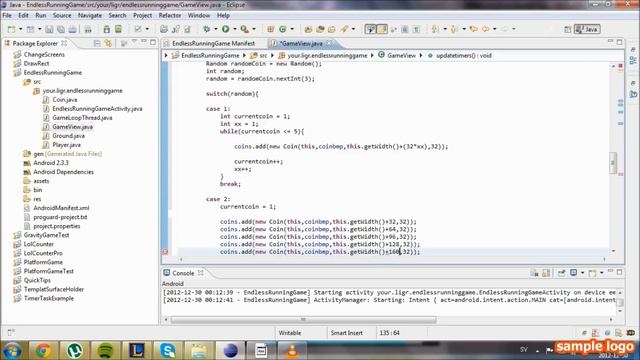The image size is (640, 360).
Task: Toggle Show Whitespace Characters toolbar button
Action: click(416, 29)
